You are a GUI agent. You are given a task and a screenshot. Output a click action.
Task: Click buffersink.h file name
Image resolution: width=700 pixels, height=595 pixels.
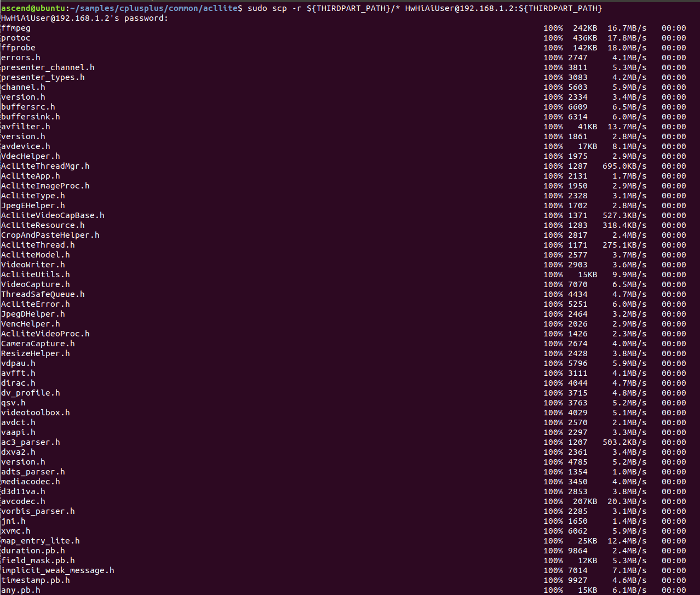coord(31,117)
